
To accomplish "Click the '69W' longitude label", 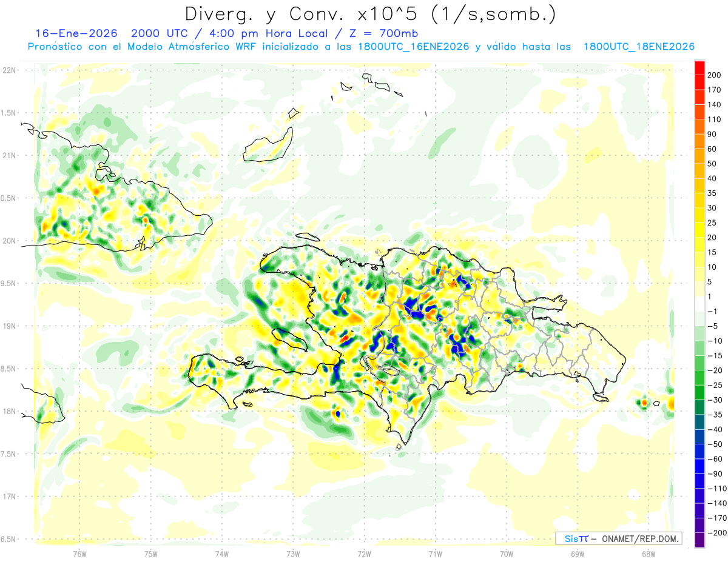I will coord(578,554).
